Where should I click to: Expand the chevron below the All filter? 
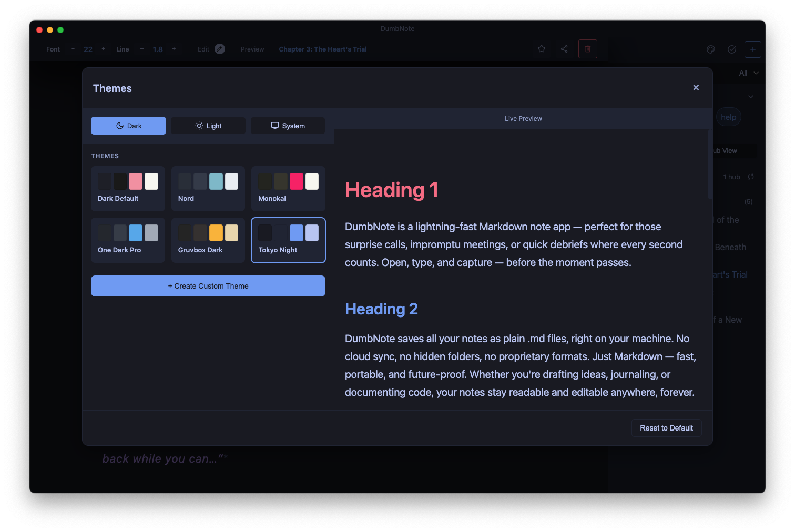tap(751, 97)
